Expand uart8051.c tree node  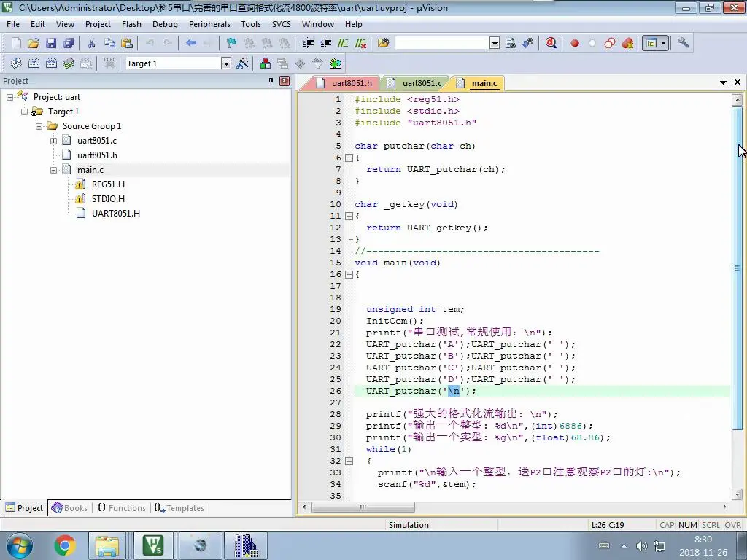click(x=53, y=141)
